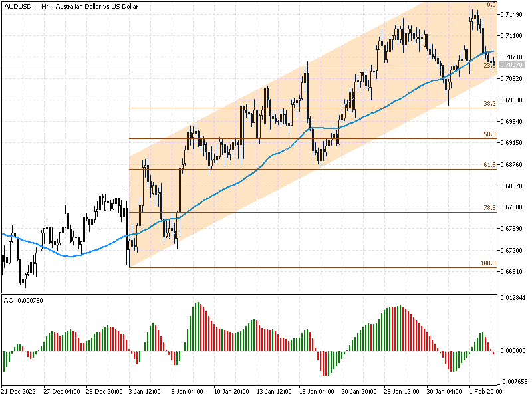Image resolution: width=532 pixels, height=399 pixels.
Task: Click the 0.71100 price scale value
Action: pos(511,36)
